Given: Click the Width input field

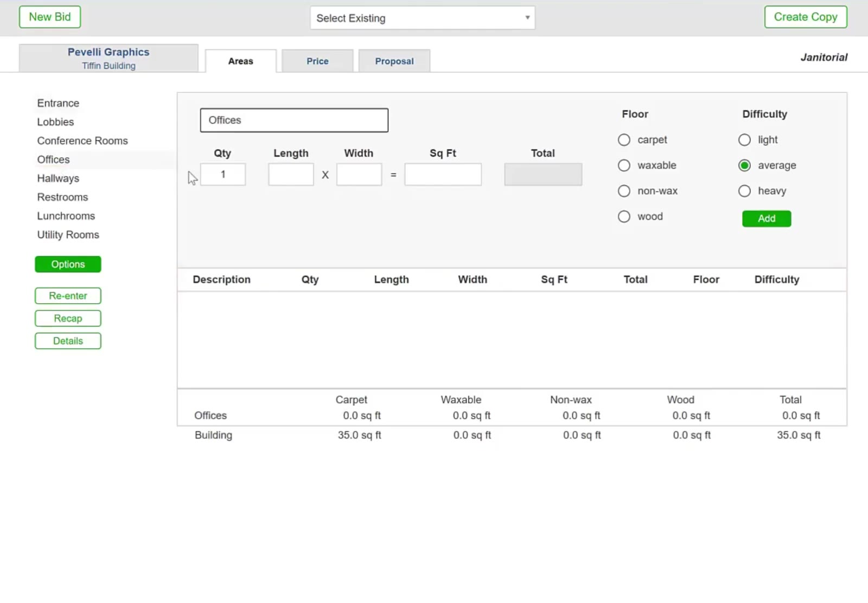Looking at the screenshot, I should tap(359, 175).
